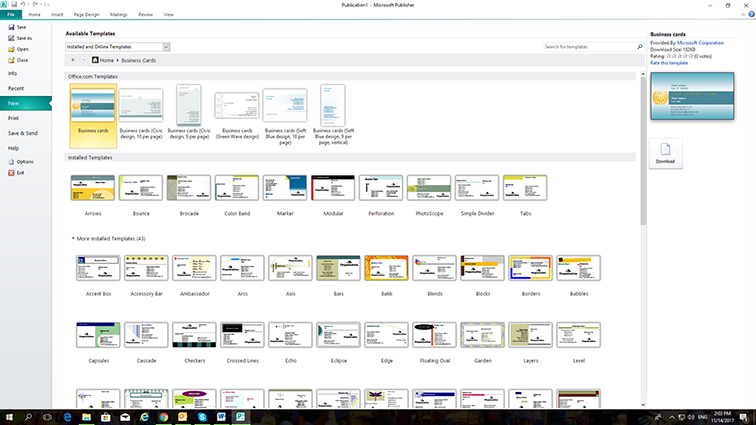Screen dimensions: 756x425
Task: Click the back navigation arrow
Action: [x=73, y=60]
